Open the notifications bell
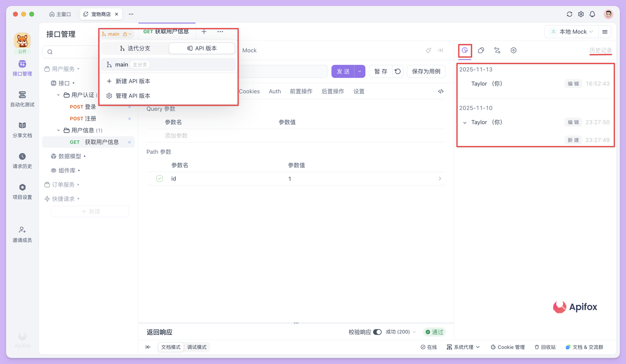This screenshot has width=626, height=364. tap(592, 14)
